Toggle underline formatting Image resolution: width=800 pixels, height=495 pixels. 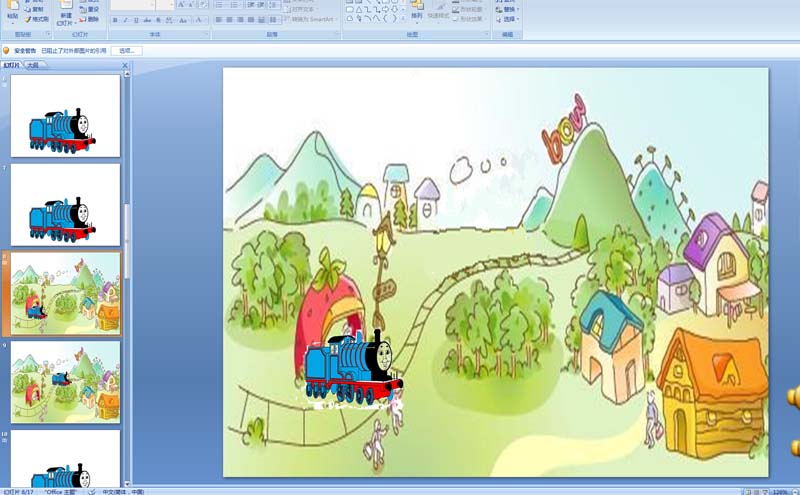pyautogui.click(x=136, y=20)
